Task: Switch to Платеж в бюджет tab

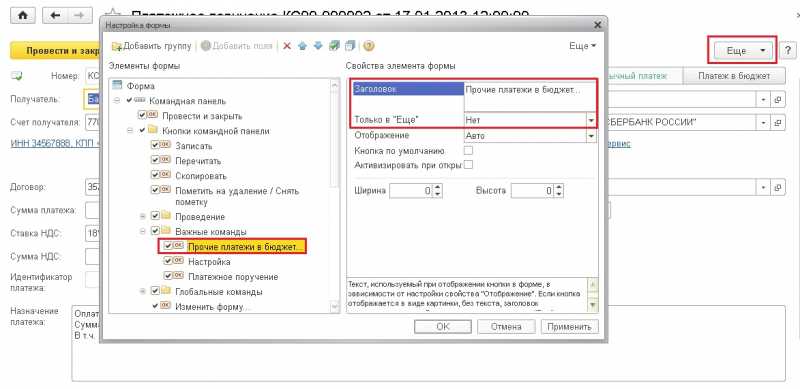Action: coord(734,76)
